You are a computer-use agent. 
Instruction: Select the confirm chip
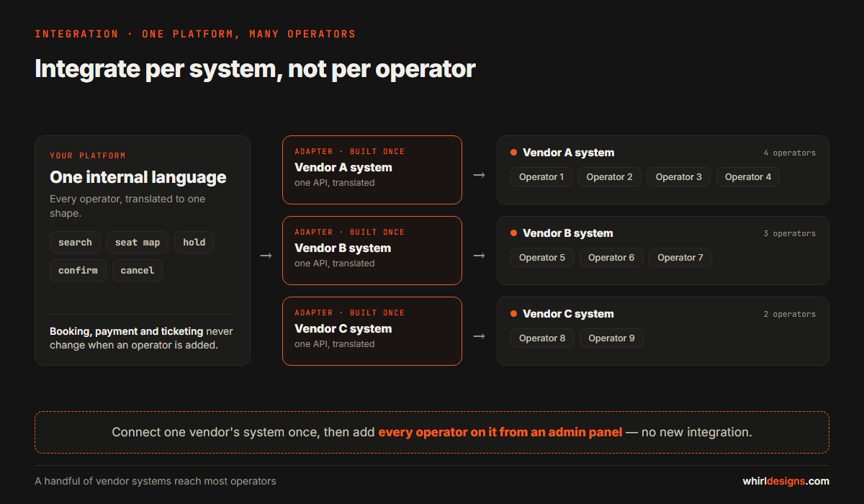coord(78,271)
